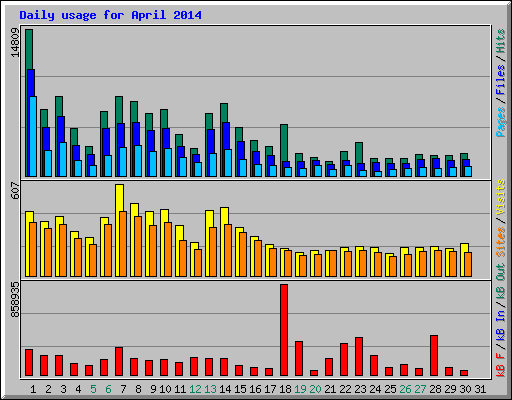This screenshot has height=400, width=512.
Task: Click green weekend day label 6
Action: pos(108,389)
